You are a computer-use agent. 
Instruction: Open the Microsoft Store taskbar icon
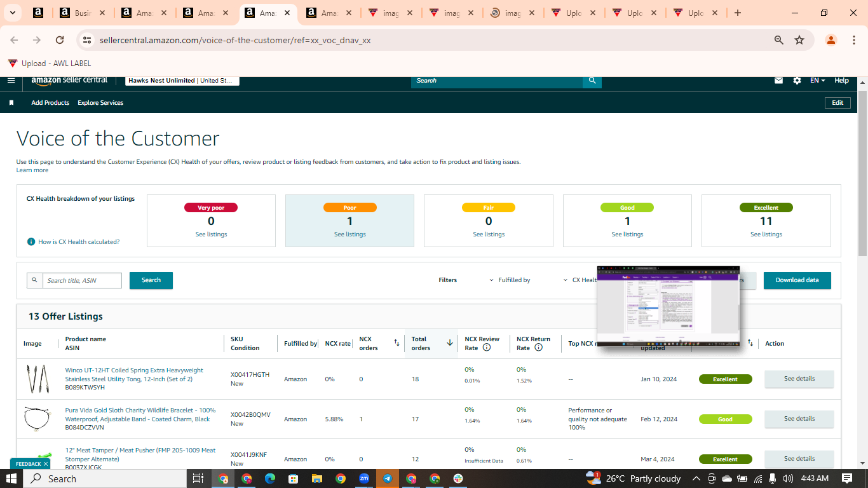pos(293,478)
